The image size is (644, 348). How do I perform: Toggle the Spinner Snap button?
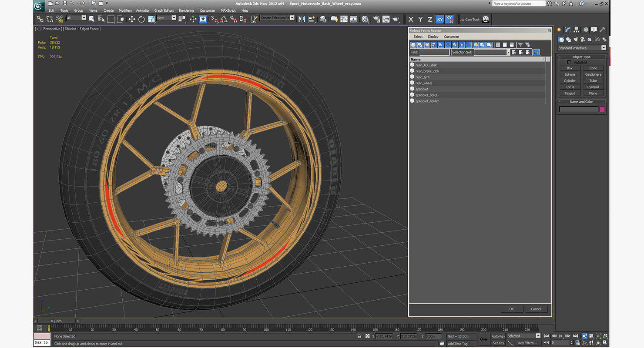click(x=243, y=19)
